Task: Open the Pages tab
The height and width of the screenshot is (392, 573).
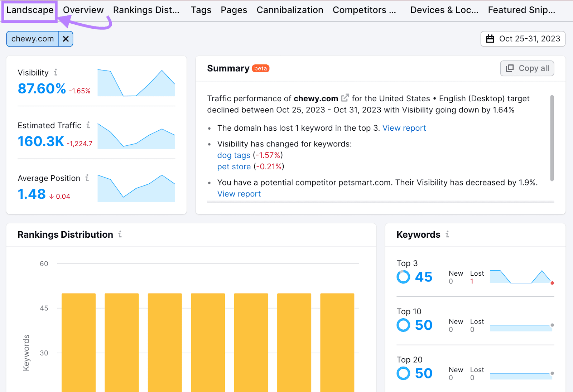Action: click(x=234, y=10)
